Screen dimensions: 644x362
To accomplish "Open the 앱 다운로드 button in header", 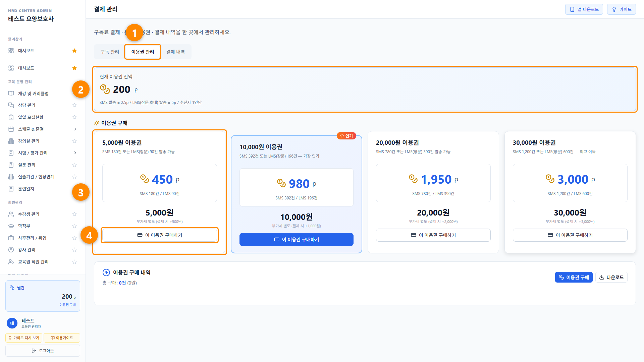I will point(584,9).
